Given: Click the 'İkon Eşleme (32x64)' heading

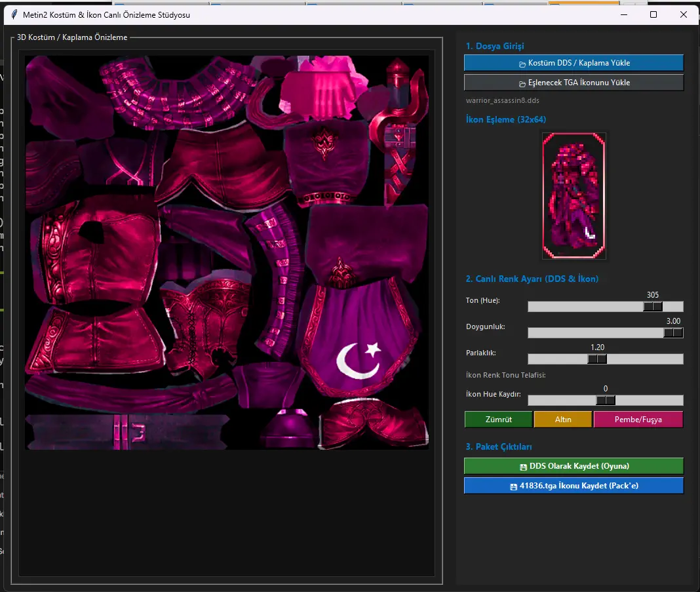Looking at the screenshot, I should coord(506,120).
